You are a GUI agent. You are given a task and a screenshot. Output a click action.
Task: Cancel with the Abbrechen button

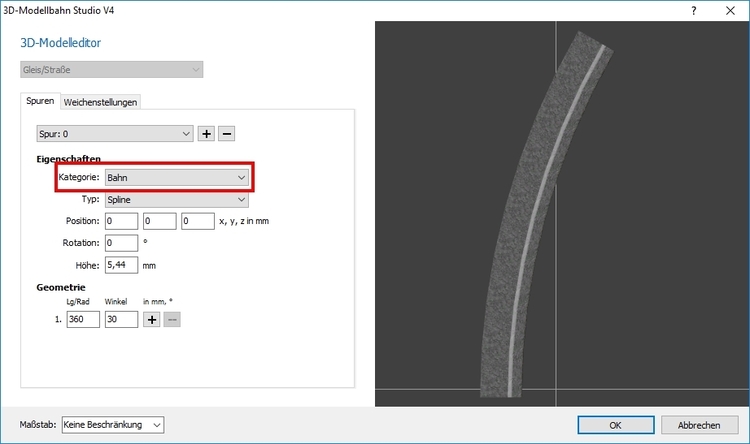click(x=699, y=425)
